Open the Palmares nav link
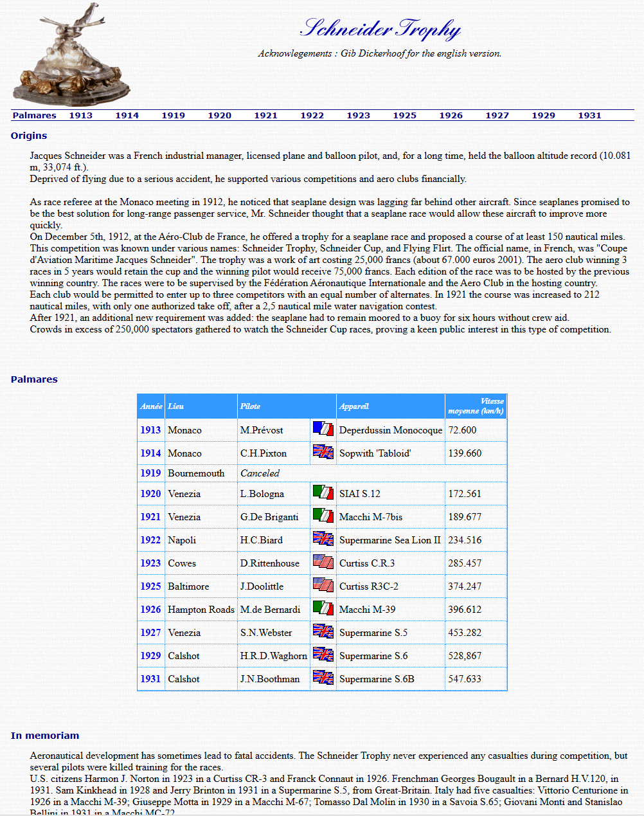Image resolution: width=644 pixels, height=816 pixels. pyautogui.click(x=35, y=116)
